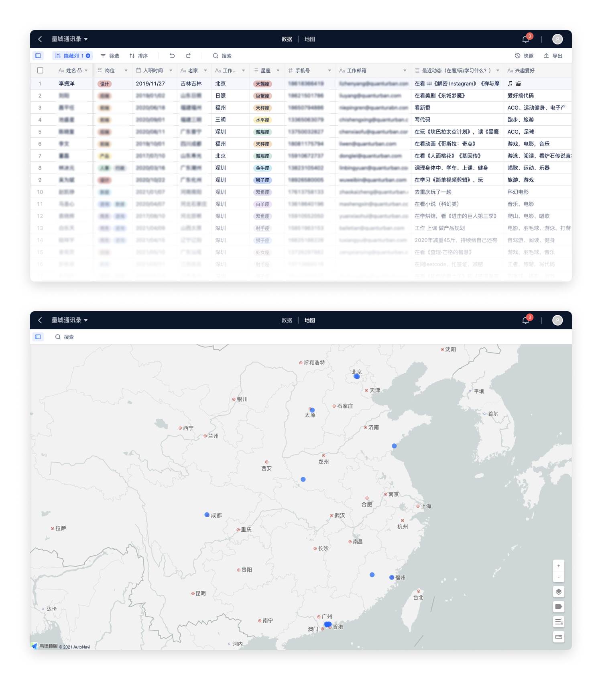The height and width of the screenshot is (700, 602).
Task: Open notifications bell in map window
Action: [525, 320]
